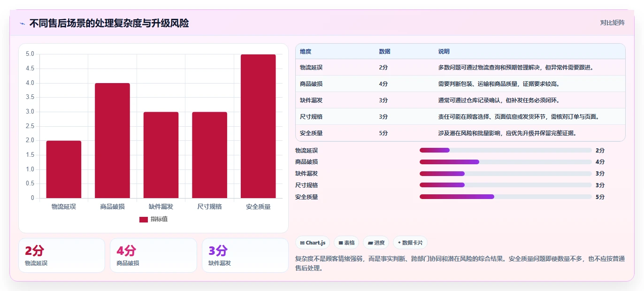644x291 pixels.
Task: Click the 4分 商品破损 data card
Action: pos(153,255)
